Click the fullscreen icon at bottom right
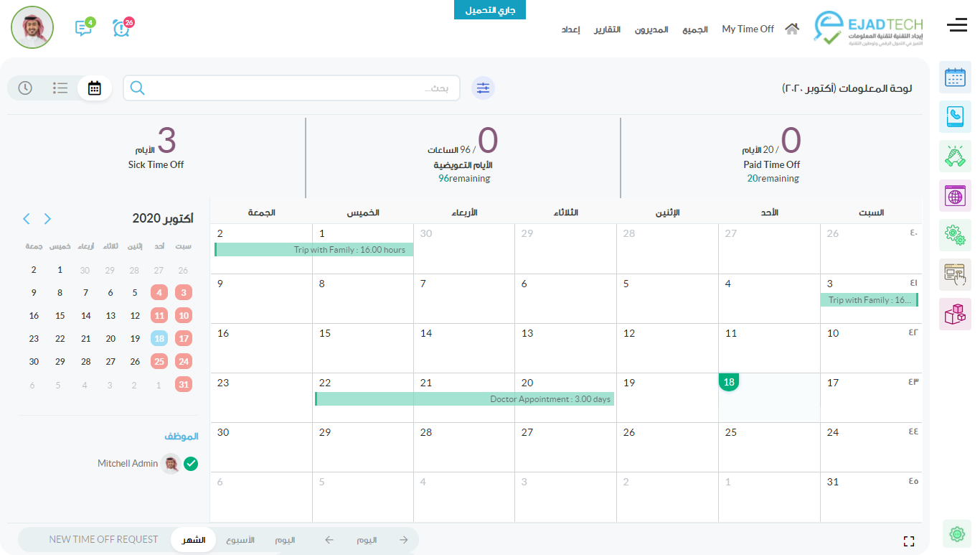980x555 pixels. 909,541
